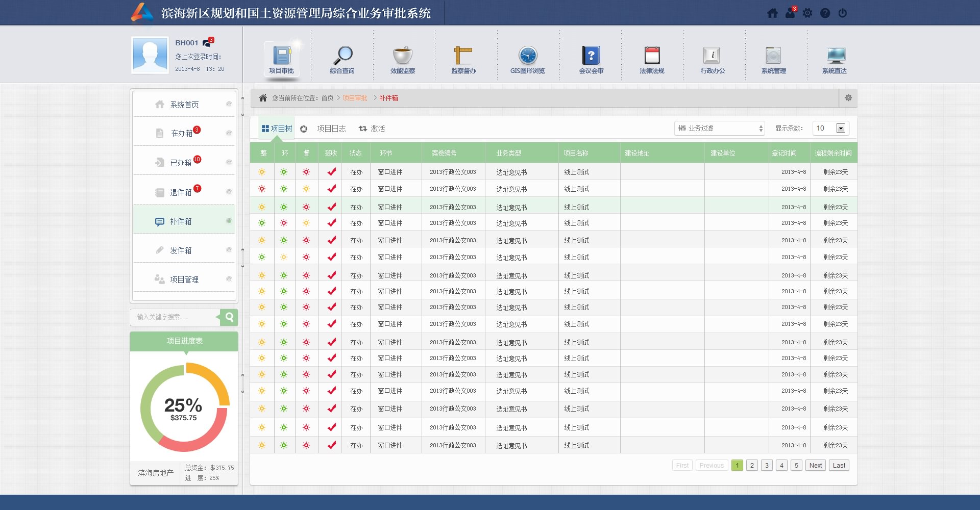
Task: Toggle radio dot beside 项目管理
Action: coord(229,279)
